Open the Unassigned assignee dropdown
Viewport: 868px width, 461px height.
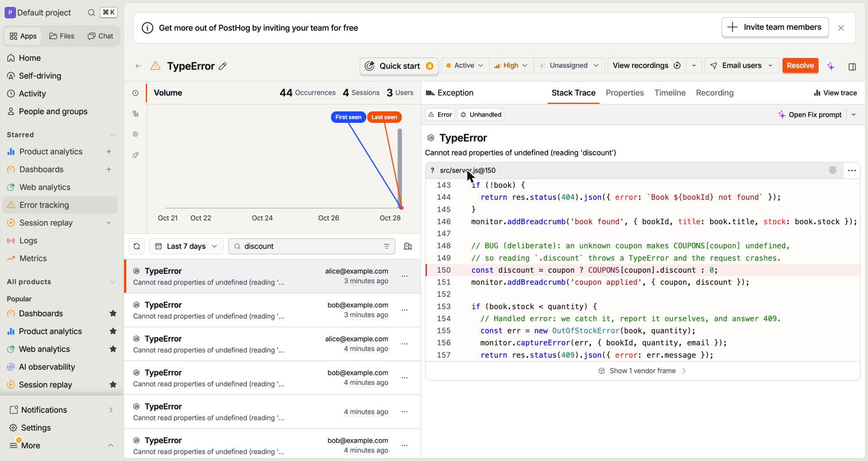click(x=569, y=65)
